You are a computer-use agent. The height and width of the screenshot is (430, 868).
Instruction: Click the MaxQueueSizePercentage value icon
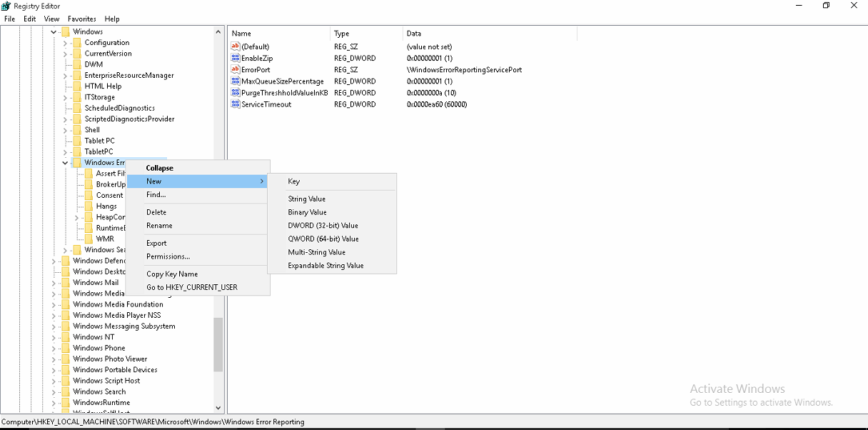(236, 81)
